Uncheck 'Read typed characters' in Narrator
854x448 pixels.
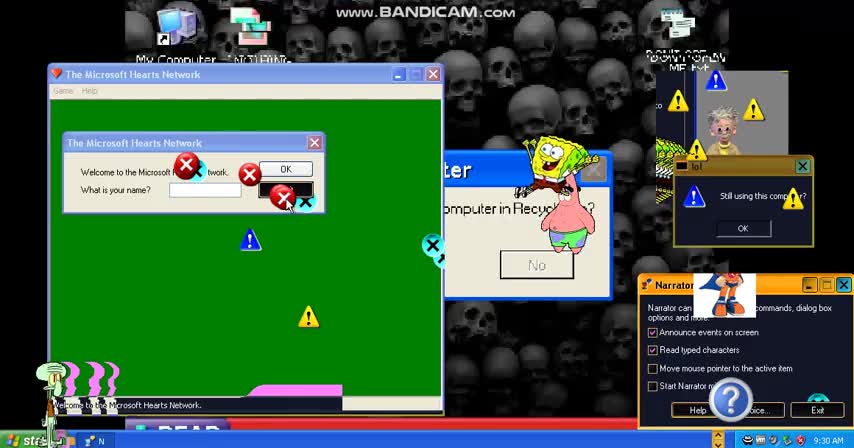(652, 351)
